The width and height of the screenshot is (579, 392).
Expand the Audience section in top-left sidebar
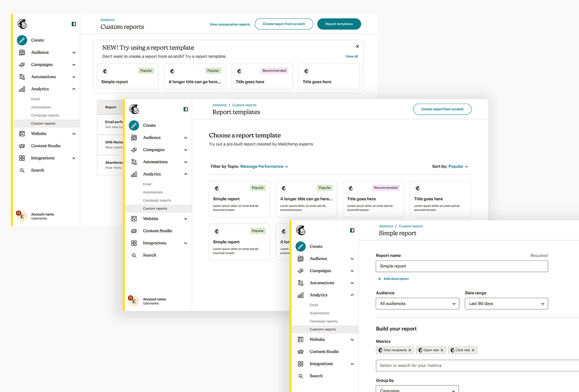click(x=74, y=52)
